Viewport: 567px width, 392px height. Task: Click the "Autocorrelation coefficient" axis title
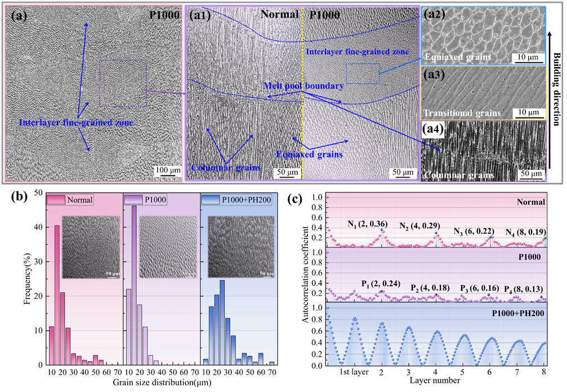pyautogui.click(x=306, y=274)
